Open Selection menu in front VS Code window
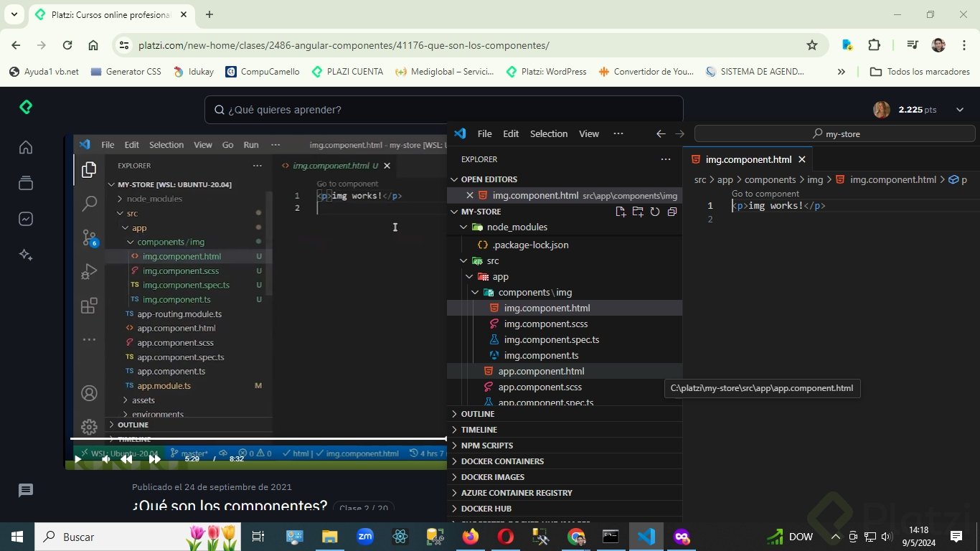The image size is (980, 551). click(549, 133)
